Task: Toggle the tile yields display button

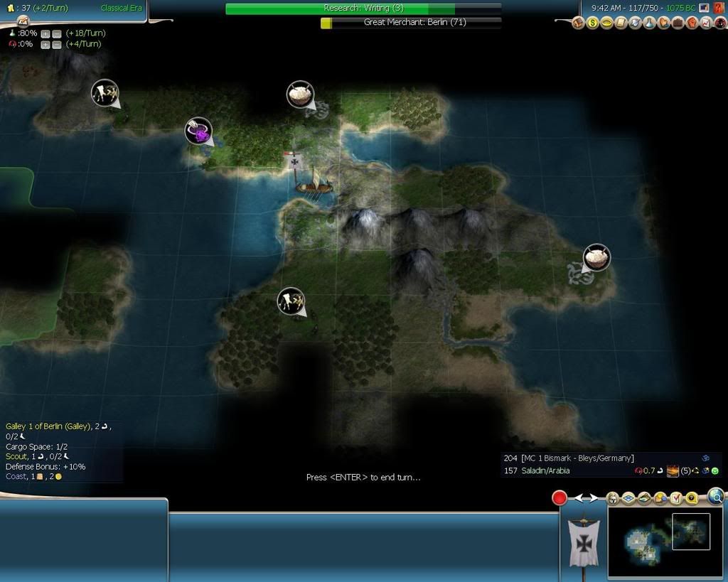Action: [x=660, y=498]
